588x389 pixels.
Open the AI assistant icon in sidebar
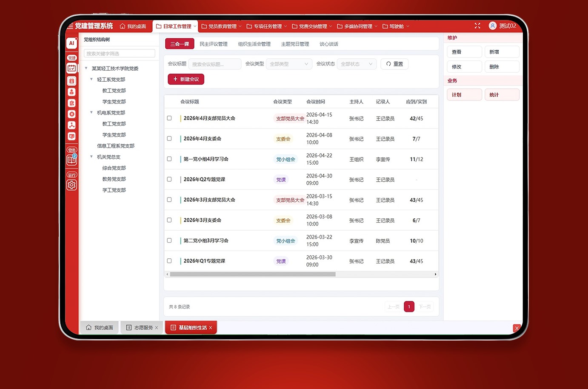pyautogui.click(x=71, y=43)
